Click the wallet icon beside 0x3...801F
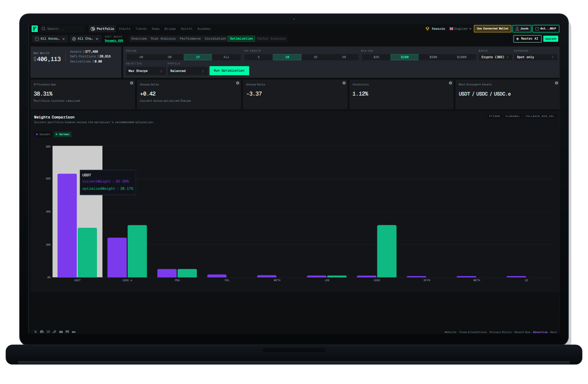Viewport: 588px width, 384px height. 537,29
